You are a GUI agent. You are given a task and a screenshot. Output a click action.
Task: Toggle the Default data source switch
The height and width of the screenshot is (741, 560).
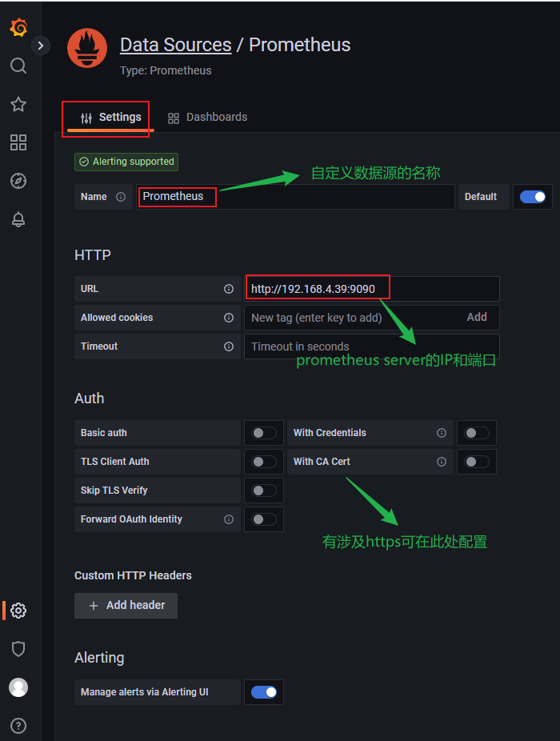[x=533, y=197]
